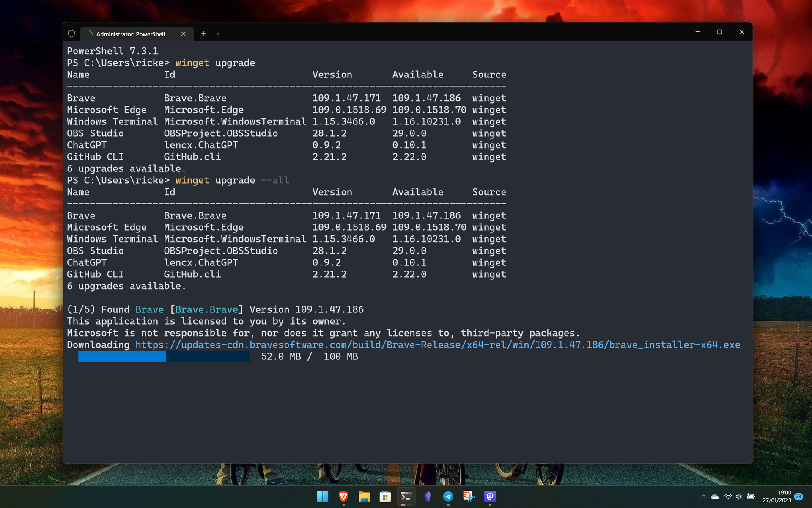Open Mastodon from the taskbar
The image size is (812, 508).
[490, 497]
